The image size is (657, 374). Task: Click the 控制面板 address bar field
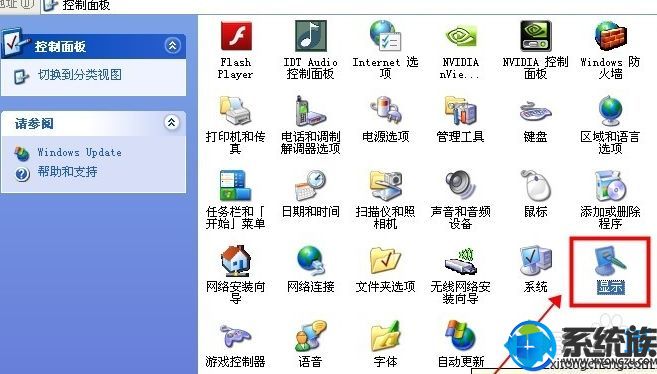click(349, 6)
